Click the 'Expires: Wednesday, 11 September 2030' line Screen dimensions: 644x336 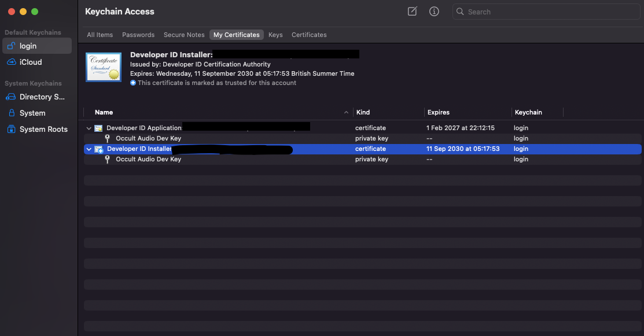pos(242,74)
